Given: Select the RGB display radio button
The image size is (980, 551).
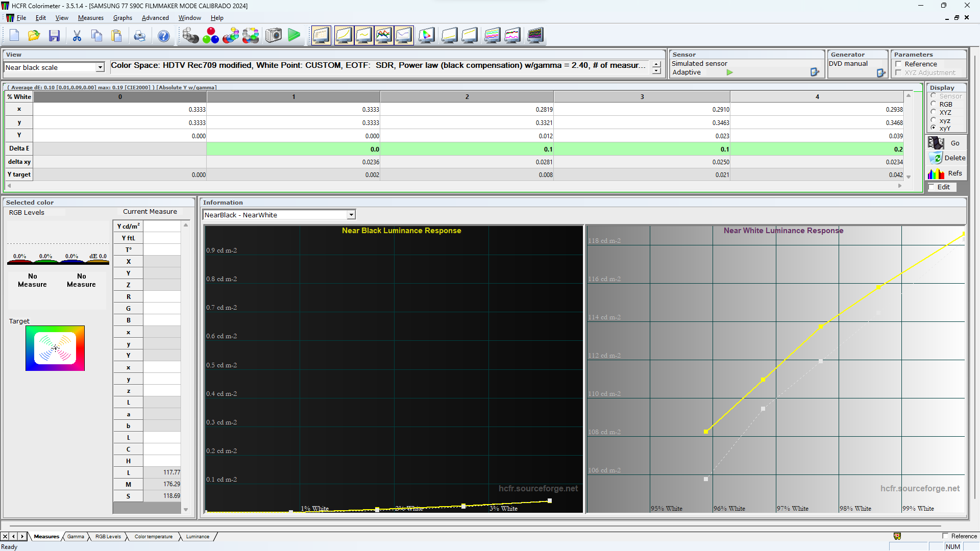Looking at the screenshot, I should 934,104.
